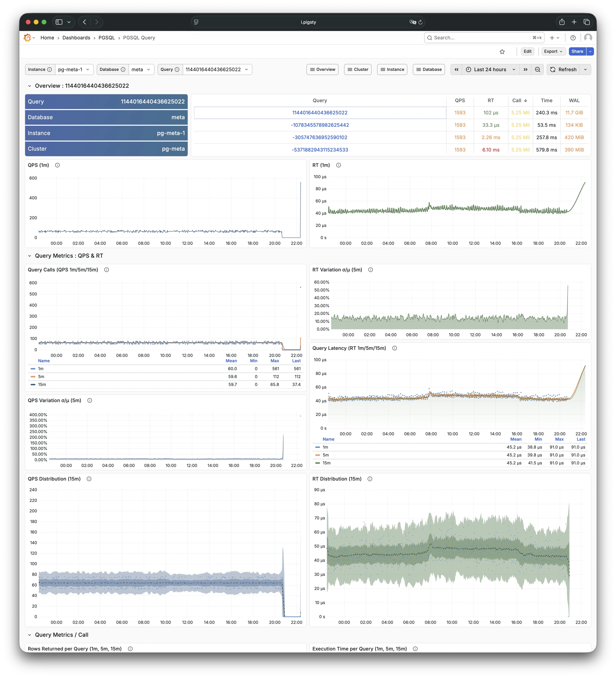The width and height of the screenshot is (616, 678).
Task: Switch to the Cluster dashboard view
Action: tap(358, 69)
